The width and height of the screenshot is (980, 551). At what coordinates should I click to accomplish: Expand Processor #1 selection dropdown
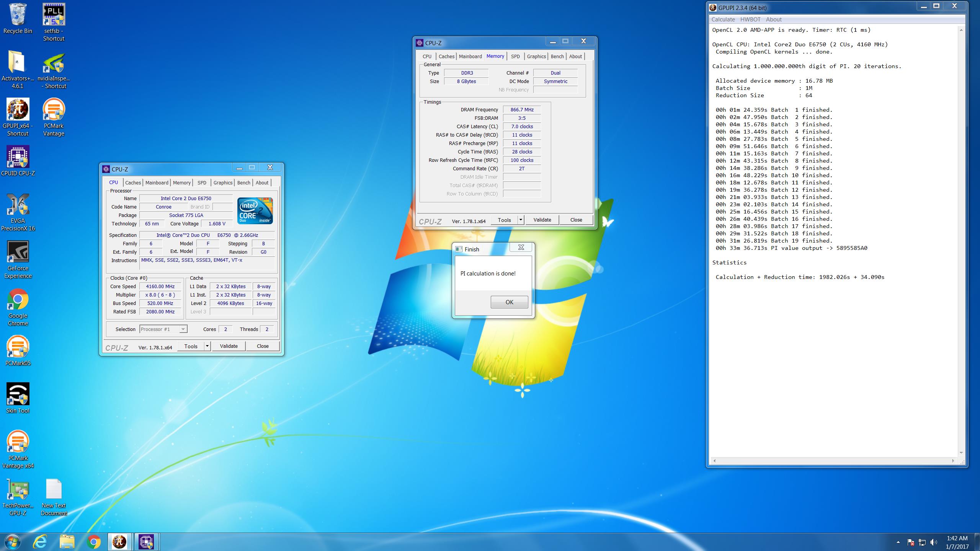pyautogui.click(x=183, y=329)
